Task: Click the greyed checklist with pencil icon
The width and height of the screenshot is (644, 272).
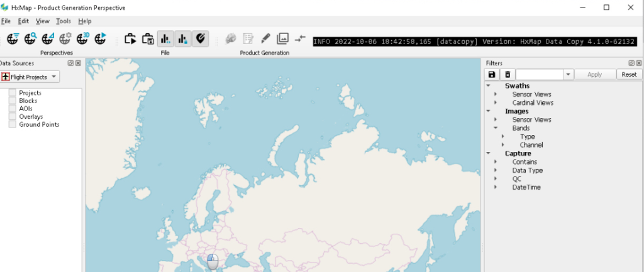Action: [248, 39]
